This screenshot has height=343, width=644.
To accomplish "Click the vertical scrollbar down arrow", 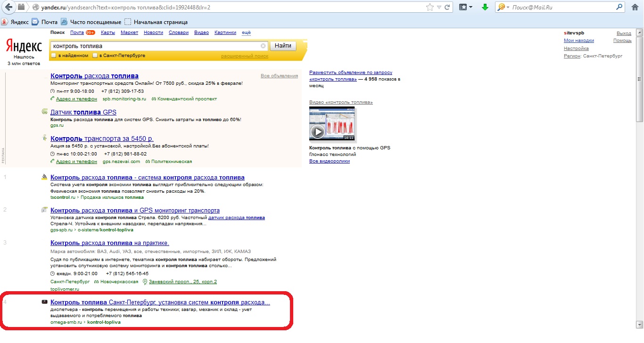I will tap(639, 325).
